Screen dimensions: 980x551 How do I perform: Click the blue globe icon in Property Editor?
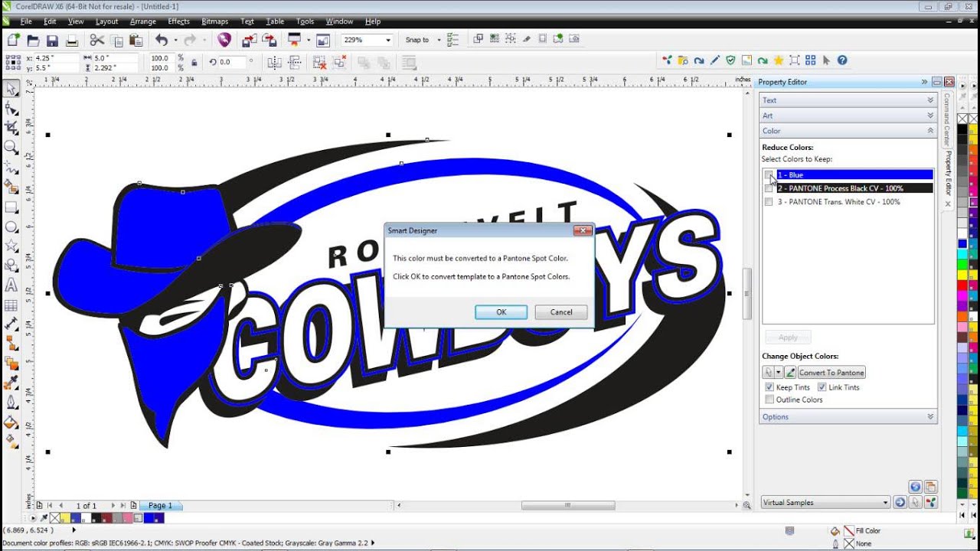[x=915, y=487]
